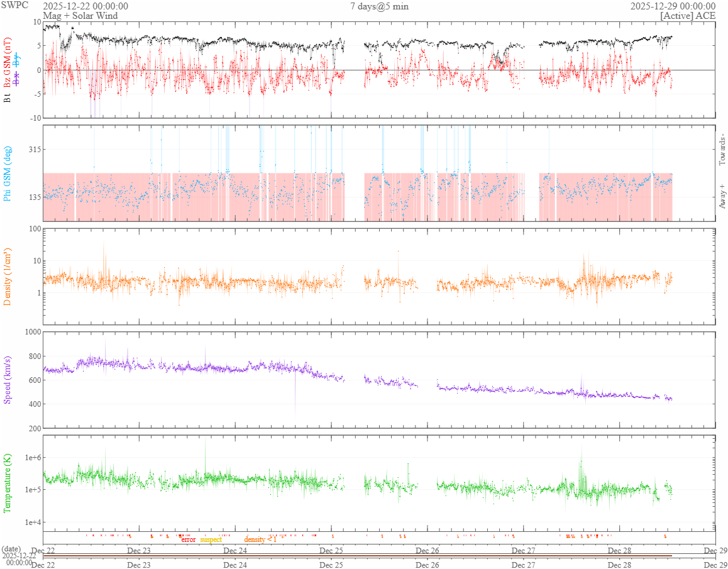Click the yellow 'suspect' legend entry
The image size is (728, 569).
(211, 539)
